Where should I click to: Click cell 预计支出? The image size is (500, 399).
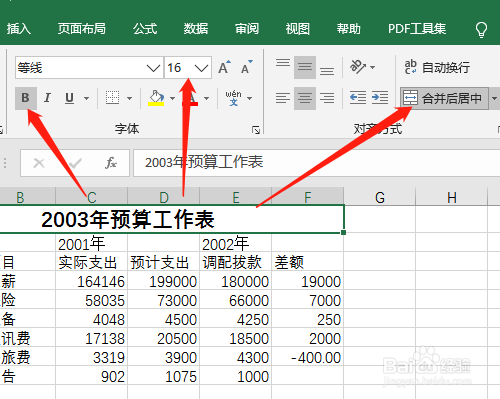coord(163,262)
